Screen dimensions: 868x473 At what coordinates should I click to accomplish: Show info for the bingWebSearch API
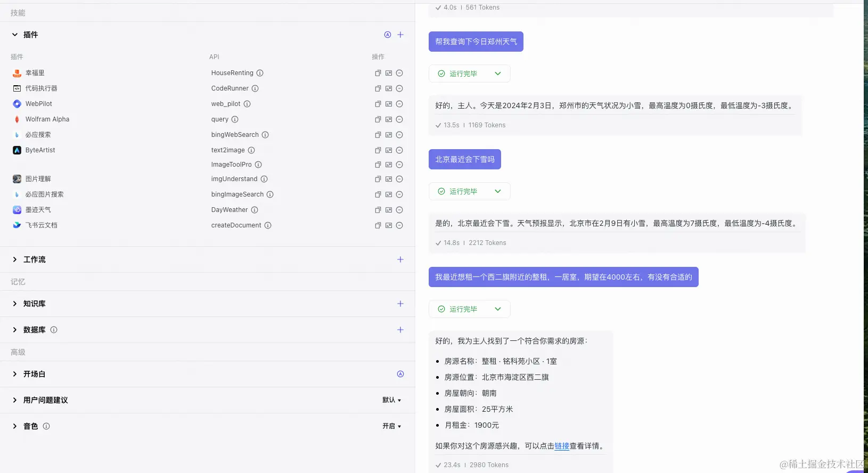265,135
